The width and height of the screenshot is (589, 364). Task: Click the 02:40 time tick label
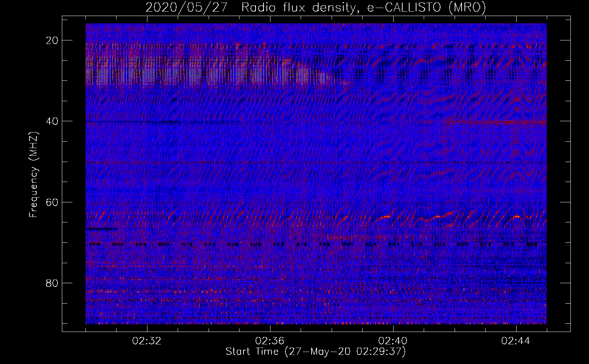tap(393, 341)
